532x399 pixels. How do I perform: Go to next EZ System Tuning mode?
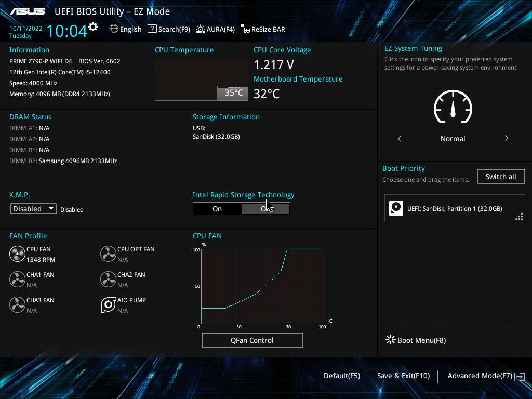pos(506,138)
